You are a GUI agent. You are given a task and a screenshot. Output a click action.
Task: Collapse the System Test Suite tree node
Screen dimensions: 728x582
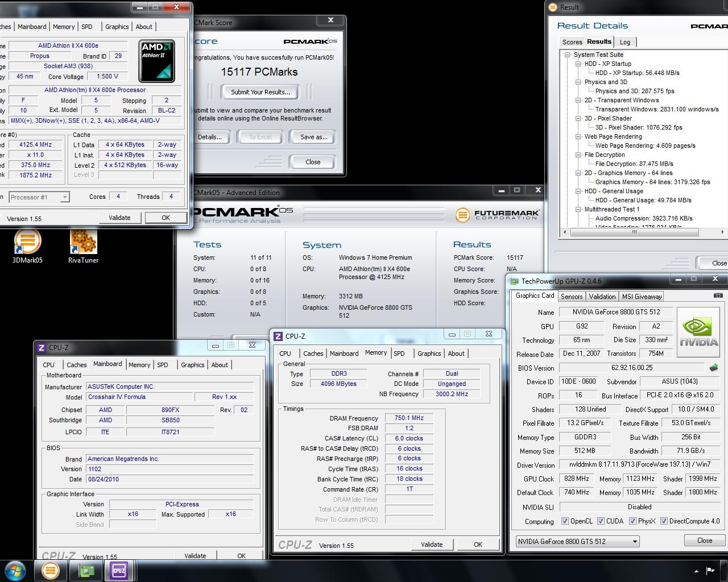click(x=568, y=55)
